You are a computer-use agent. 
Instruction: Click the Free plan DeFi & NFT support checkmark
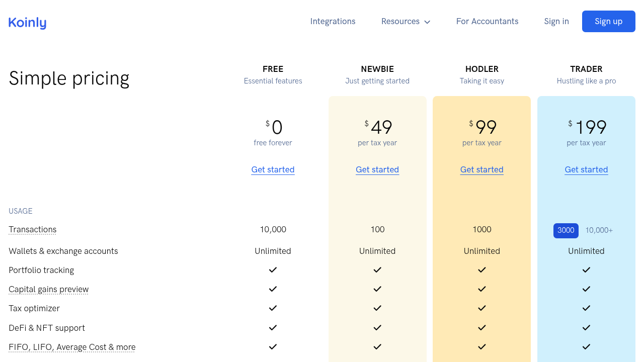coord(273,328)
